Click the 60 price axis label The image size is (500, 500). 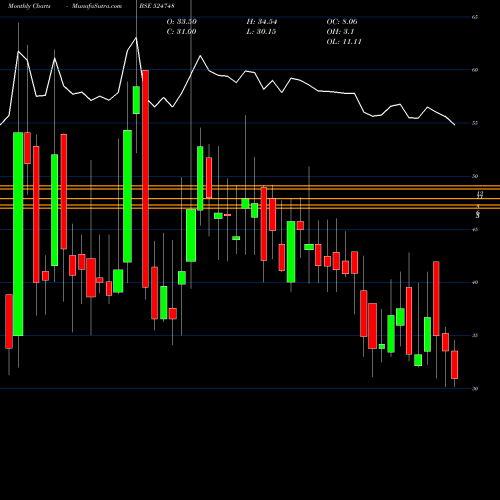click(x=475, y=70)
